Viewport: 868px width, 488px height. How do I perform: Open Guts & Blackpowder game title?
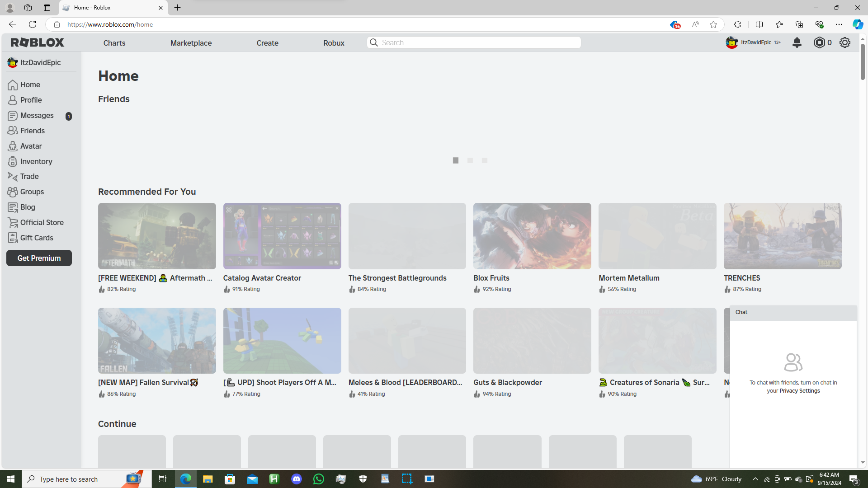[x=508, y=382]
